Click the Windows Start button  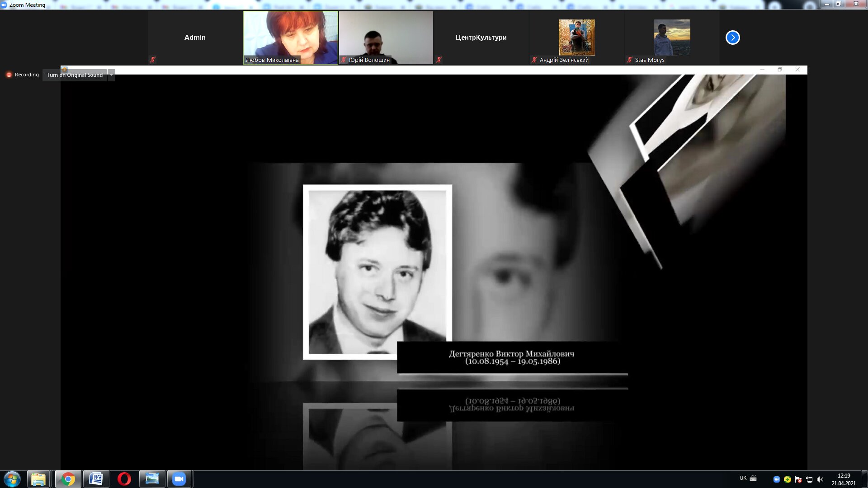tap(12, 479)
